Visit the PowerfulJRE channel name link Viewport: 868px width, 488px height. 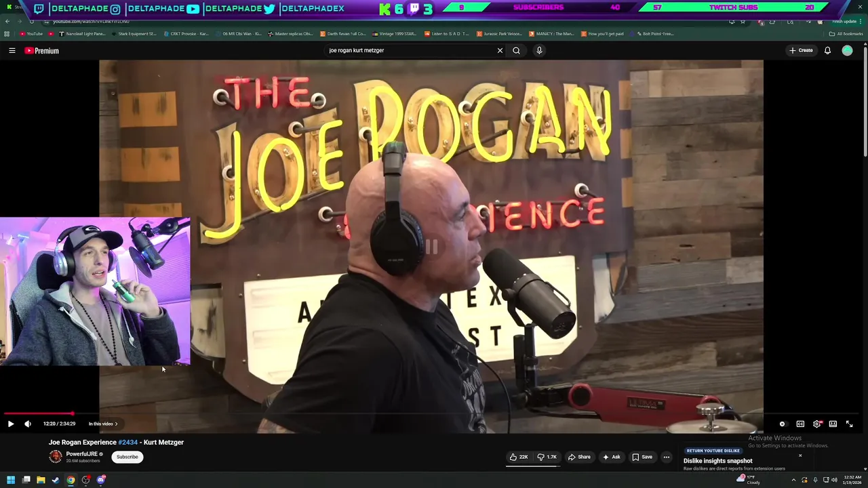[82, 454]
